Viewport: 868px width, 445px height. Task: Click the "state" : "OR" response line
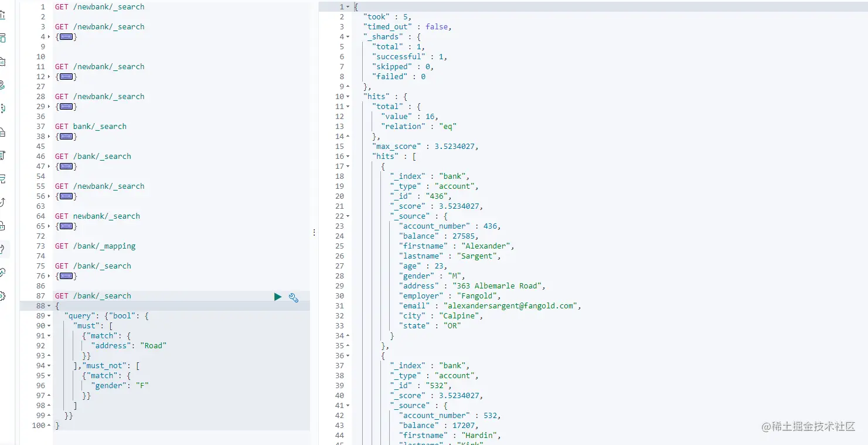pyautogui.click(x=430, y=326)
